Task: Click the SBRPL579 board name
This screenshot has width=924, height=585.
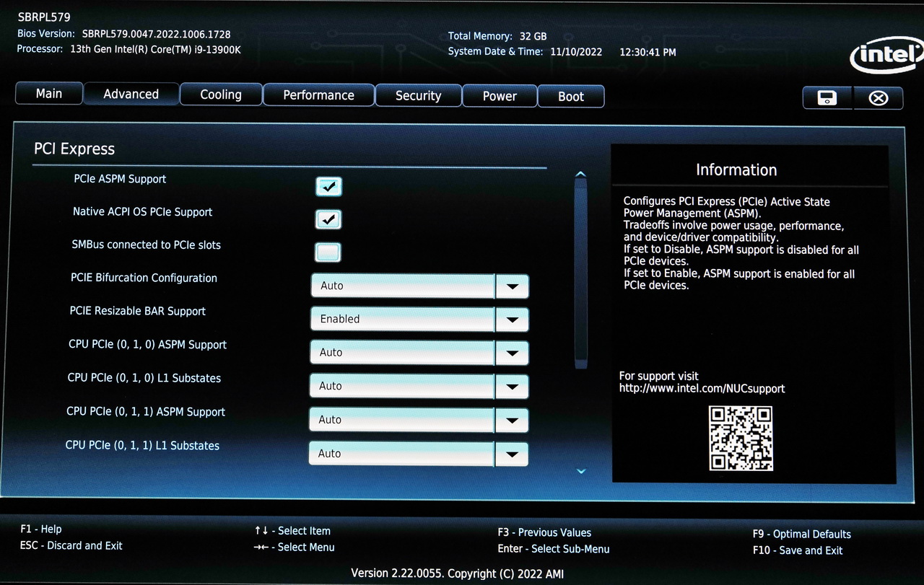Action: [x=44, y=17]
